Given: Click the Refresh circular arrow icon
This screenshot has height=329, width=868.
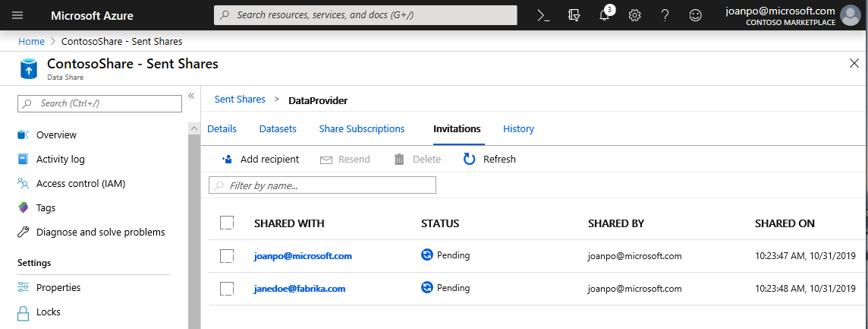Looking at the screenshot, I should point(470,160).
